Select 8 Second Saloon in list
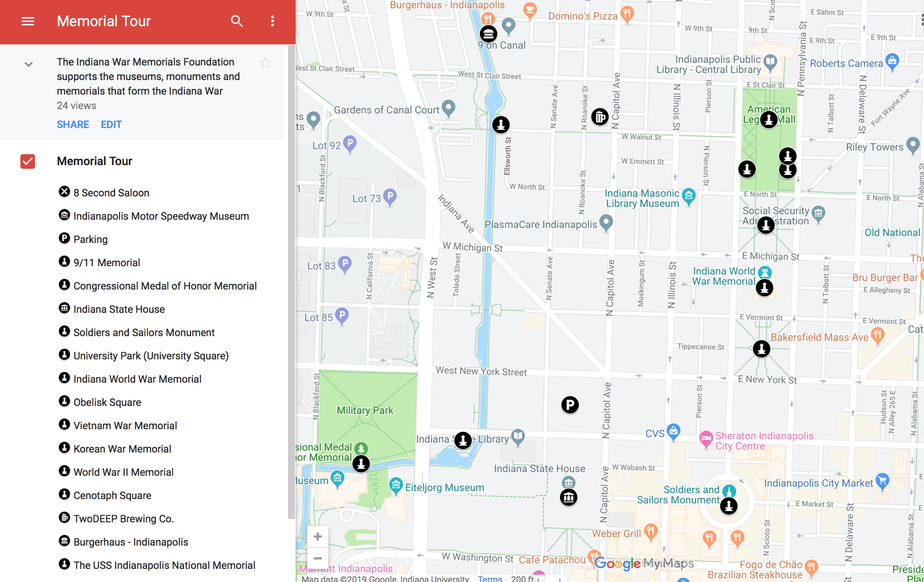The width and height of the screenshot is (924, 582). coord(111,193)
